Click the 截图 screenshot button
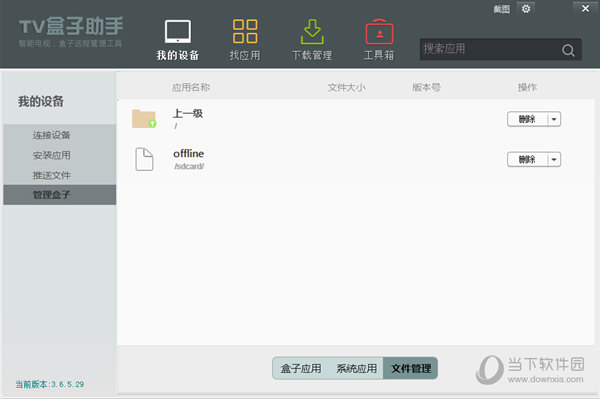 tap(501, 9)
